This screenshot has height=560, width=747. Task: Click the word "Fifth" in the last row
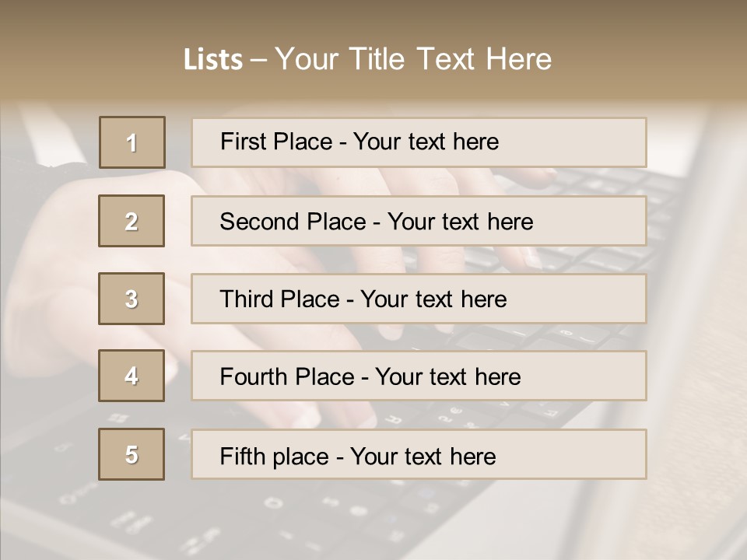click(x=242, y=456)
